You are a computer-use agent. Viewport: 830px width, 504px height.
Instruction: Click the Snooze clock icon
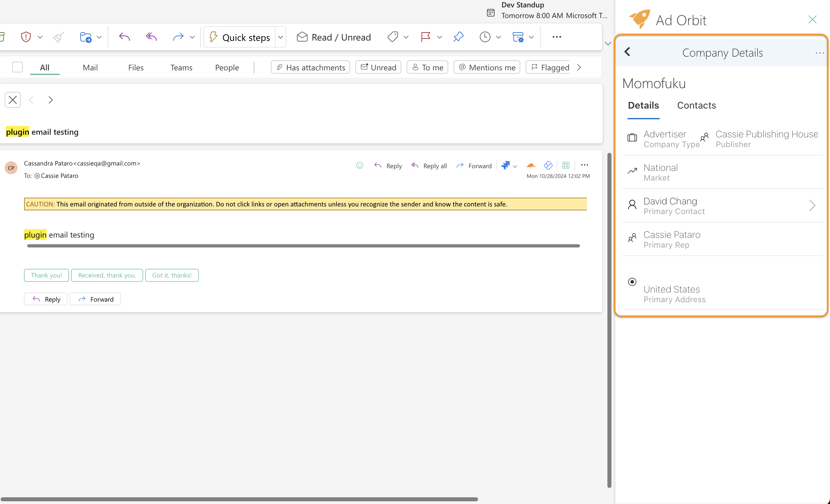pyautogui.click(x=485, y=37)
